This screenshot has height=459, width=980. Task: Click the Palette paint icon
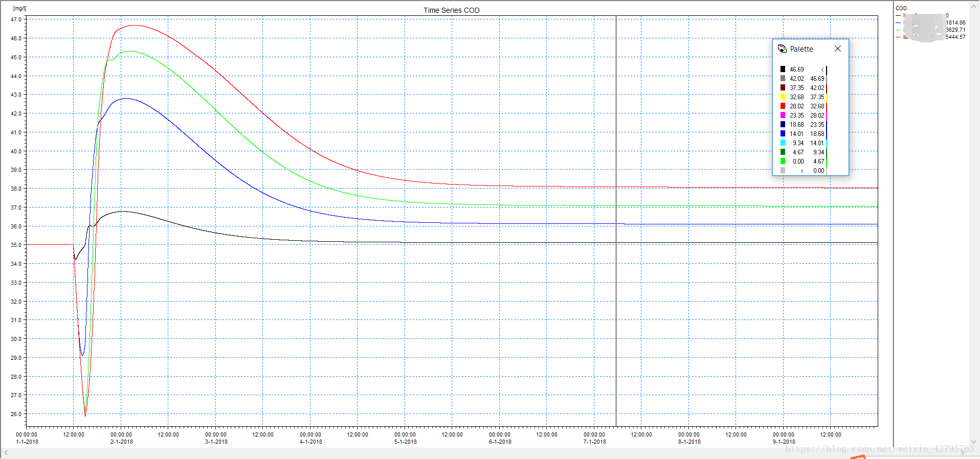[782, 49]
